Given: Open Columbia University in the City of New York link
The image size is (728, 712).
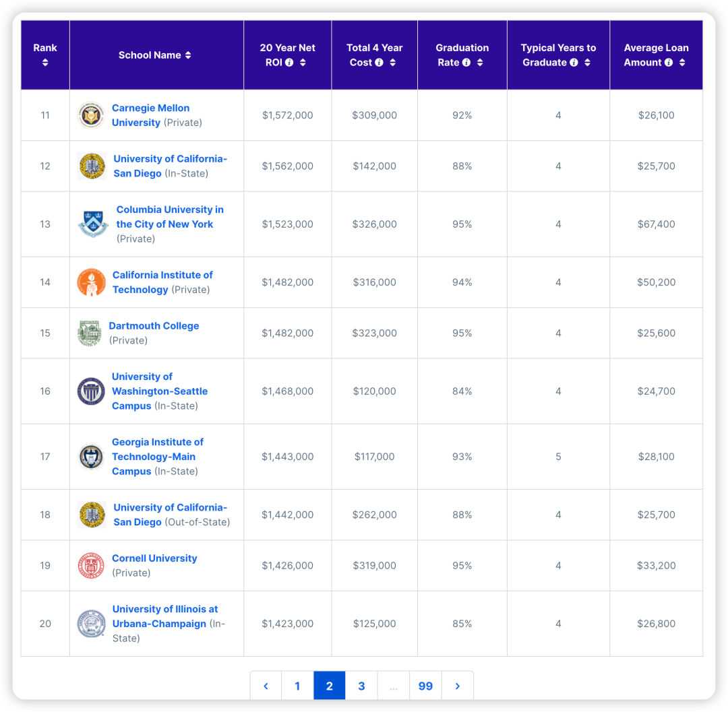Looking at the screenshot, I should (170, 217).
